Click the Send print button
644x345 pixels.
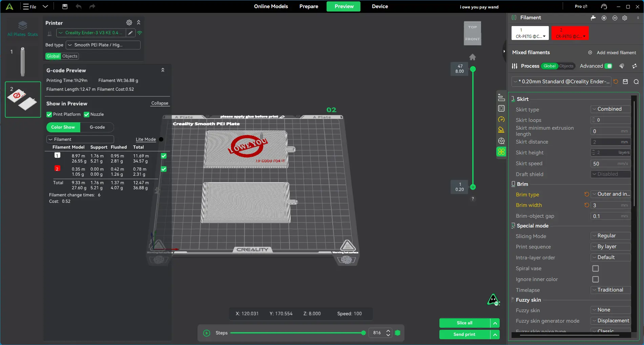(464, 335)
